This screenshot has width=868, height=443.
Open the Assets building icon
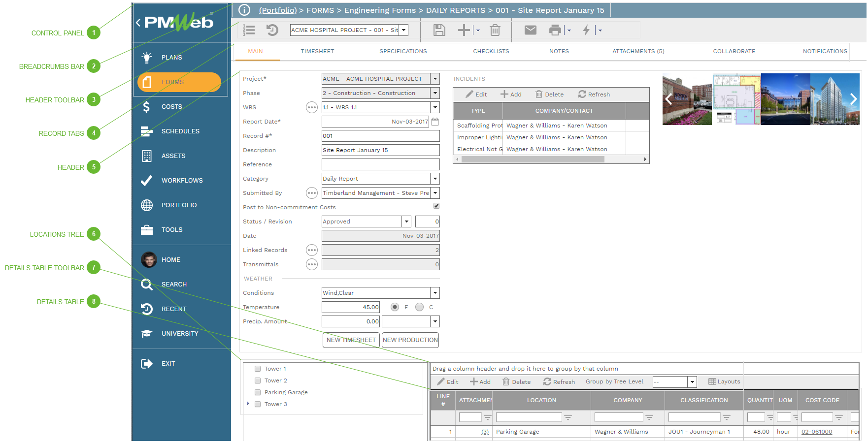(147, 156)
